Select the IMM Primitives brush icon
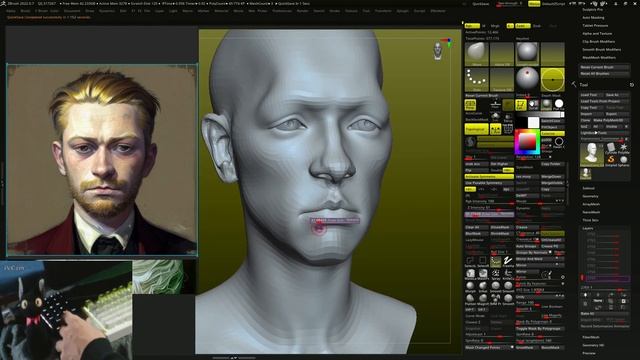640x360 pixels. [x=496, y=299]
